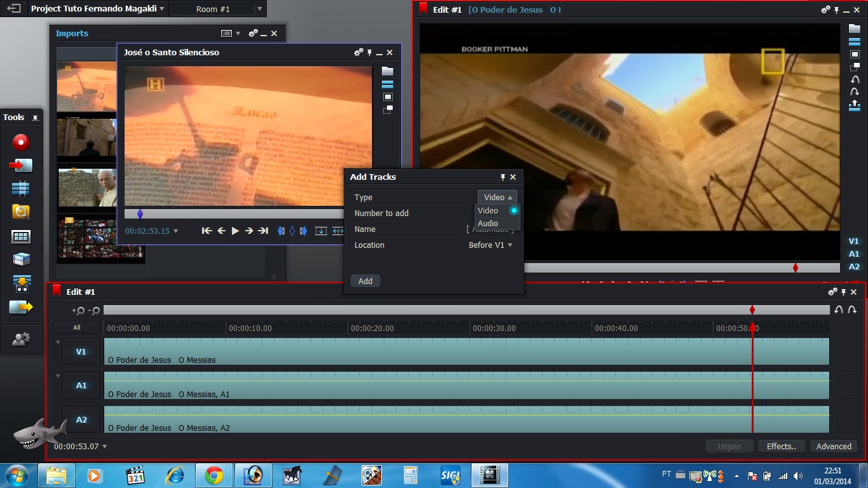
Task: Jump to start in José viewer
Action: [207, 231]
